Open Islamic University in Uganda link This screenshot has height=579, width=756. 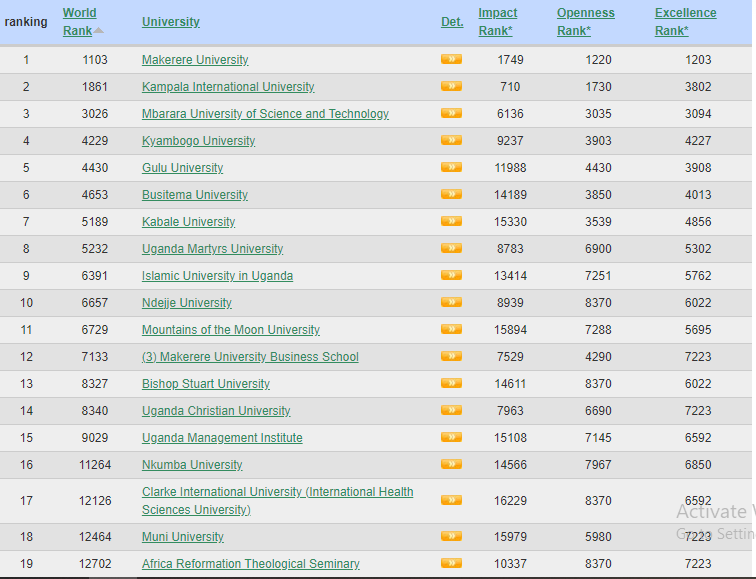[217, 276]
